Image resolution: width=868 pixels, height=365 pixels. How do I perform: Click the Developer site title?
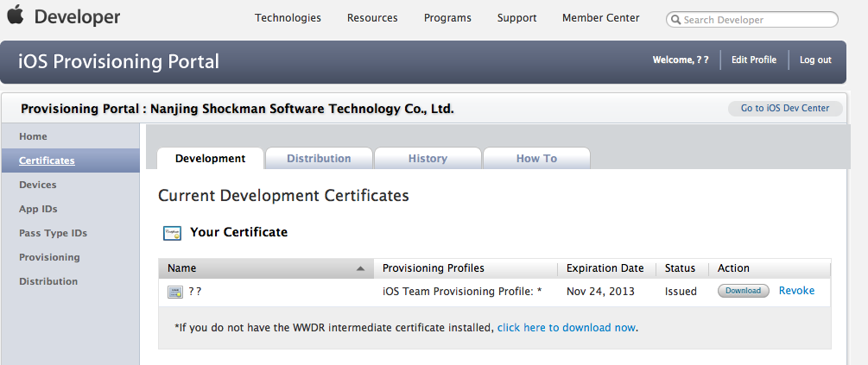click(x=77, y=17)
